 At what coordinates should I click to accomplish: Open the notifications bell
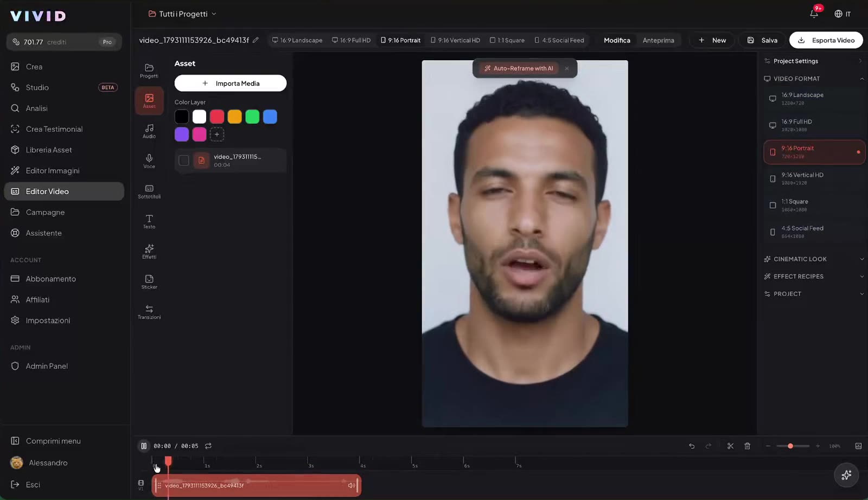coord(814,14)
